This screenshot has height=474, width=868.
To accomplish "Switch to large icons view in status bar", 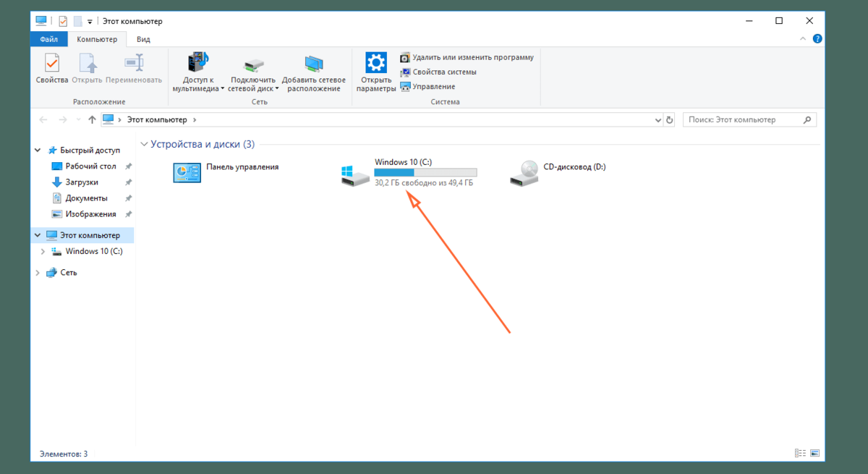I will pos(814,454).
